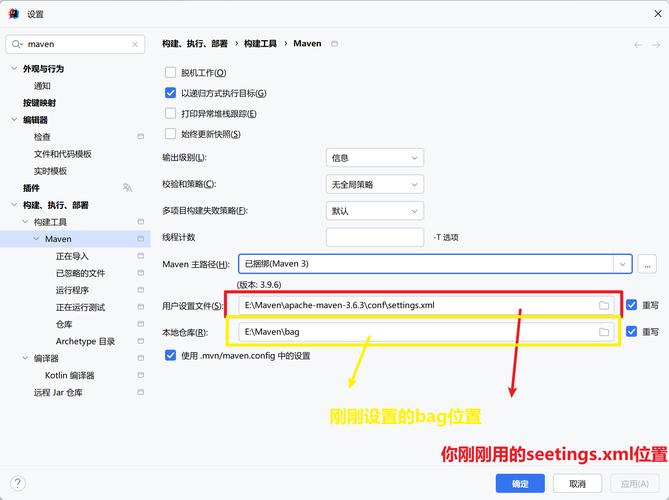669x500 pixels.
Task: Click 构建、执行、部署 breadcrumb
Action: click(x=195, y=44)
